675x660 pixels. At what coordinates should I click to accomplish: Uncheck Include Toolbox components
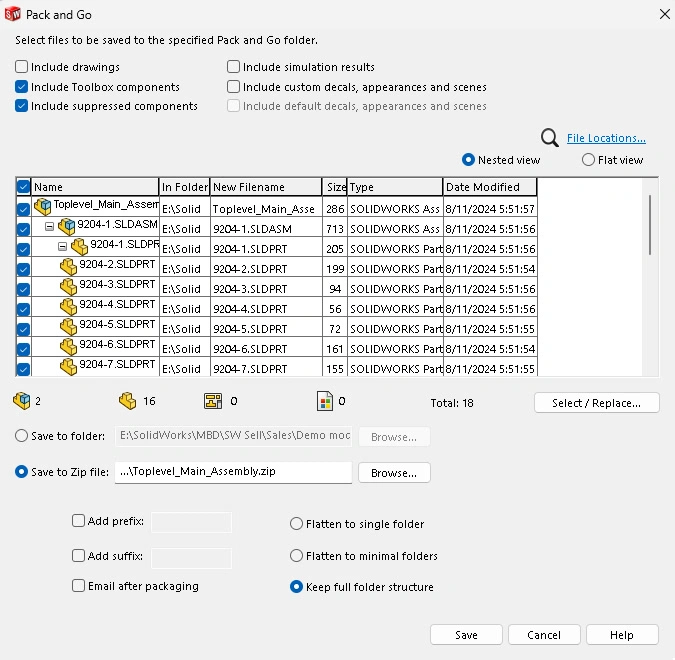22,87
